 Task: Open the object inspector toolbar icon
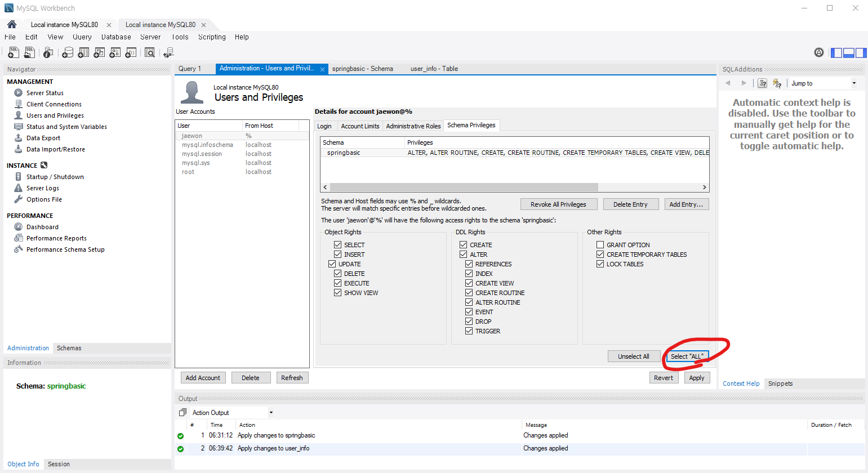point(48,52)
